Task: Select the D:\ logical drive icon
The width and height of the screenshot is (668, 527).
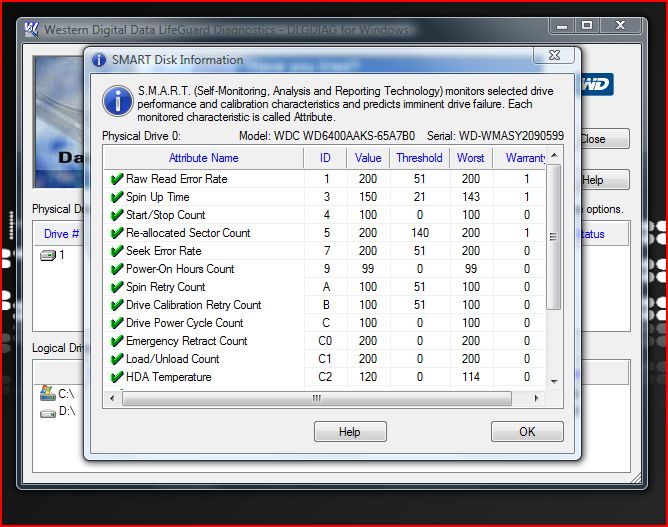Action: click(48, 413)
